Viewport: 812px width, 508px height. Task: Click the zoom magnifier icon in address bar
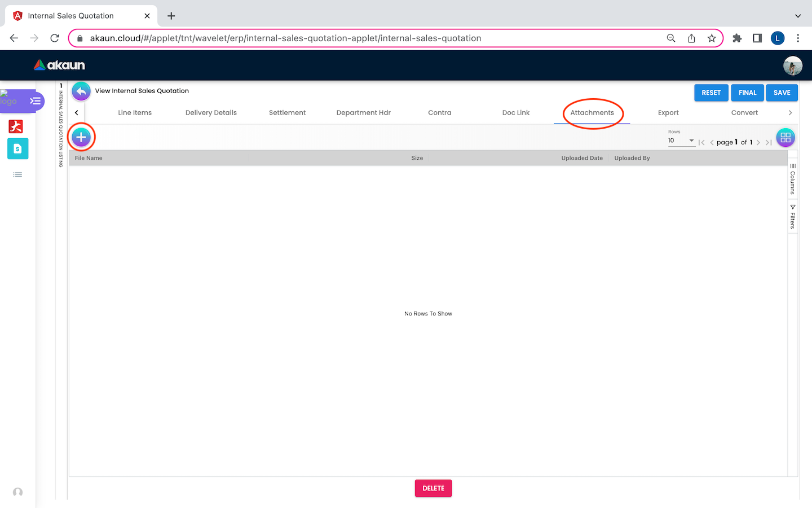point(671,38)
